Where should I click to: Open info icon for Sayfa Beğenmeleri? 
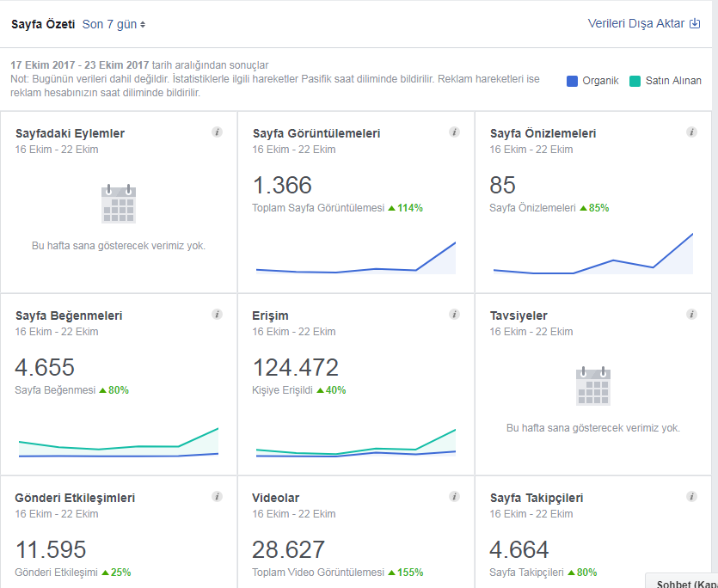217,314
